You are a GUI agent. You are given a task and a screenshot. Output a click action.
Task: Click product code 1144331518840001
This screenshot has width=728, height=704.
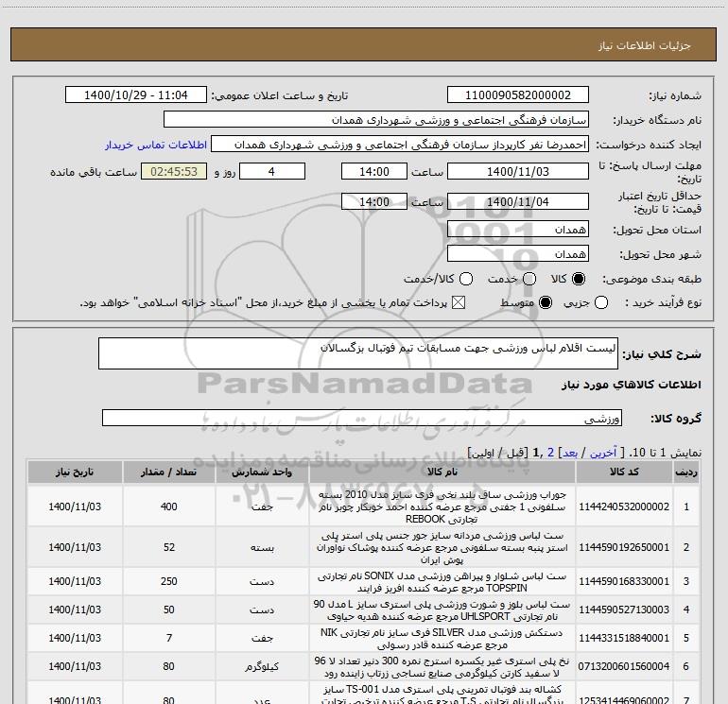[624, 638]
